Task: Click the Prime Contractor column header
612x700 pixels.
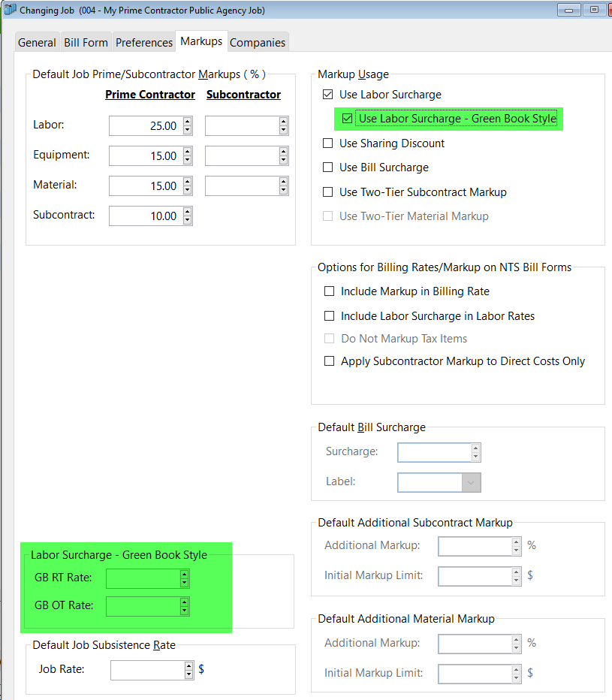Action: point(150,95)
